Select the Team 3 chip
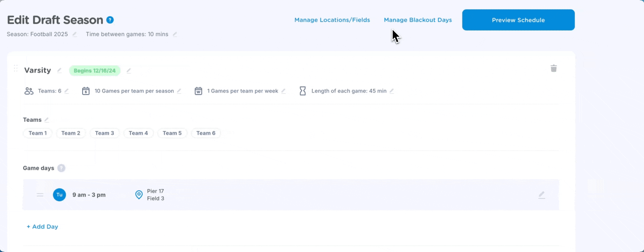Screen dimensions: 644x252 click(x=104, y=133)
